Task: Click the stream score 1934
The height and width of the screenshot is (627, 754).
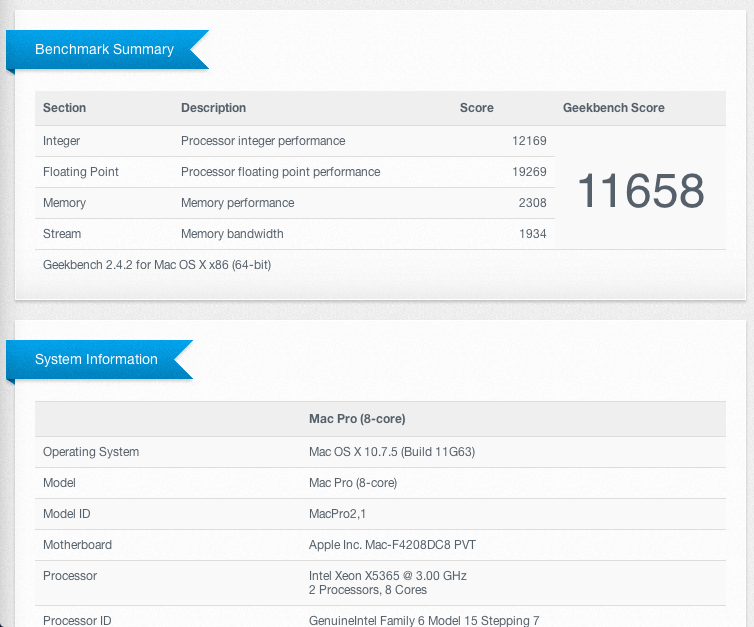Action: 533,234
